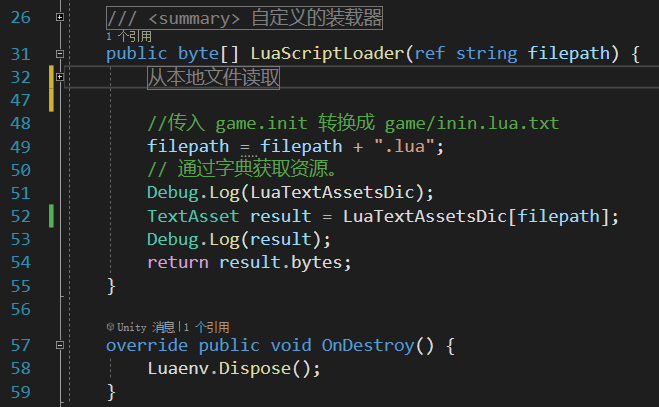
Task: Click 'result.bytes' on line 54
Action: tap(280, 262)
